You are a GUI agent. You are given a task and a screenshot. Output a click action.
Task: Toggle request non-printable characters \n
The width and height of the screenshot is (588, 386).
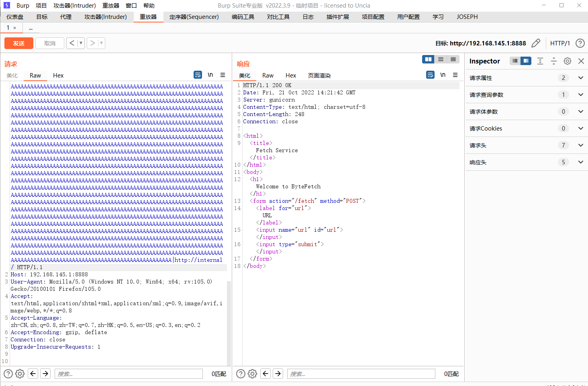click(210, 75)
